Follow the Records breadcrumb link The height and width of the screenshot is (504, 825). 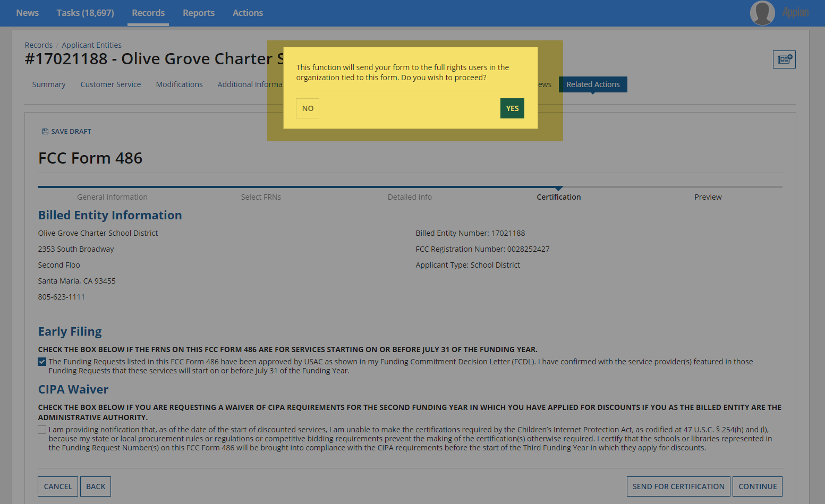39,45
